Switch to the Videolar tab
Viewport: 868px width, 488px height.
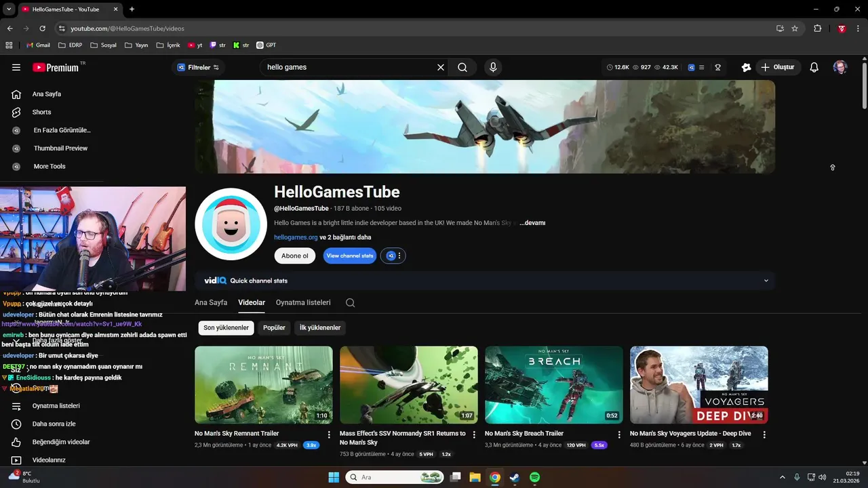[252, 302]
